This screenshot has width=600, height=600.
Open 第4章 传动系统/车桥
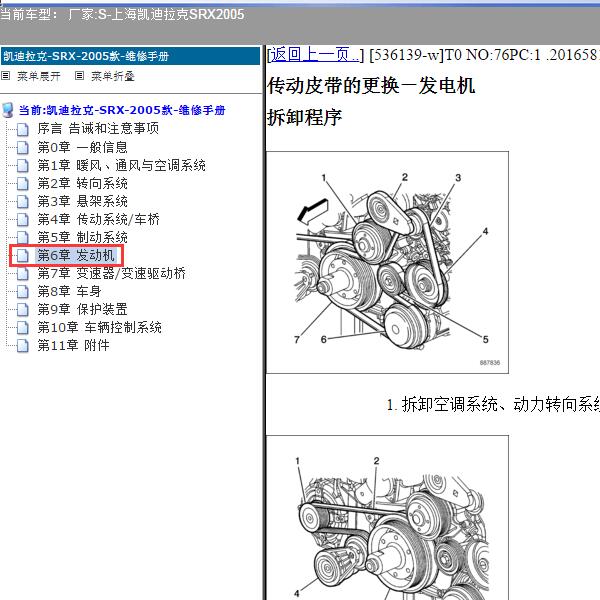98,219
